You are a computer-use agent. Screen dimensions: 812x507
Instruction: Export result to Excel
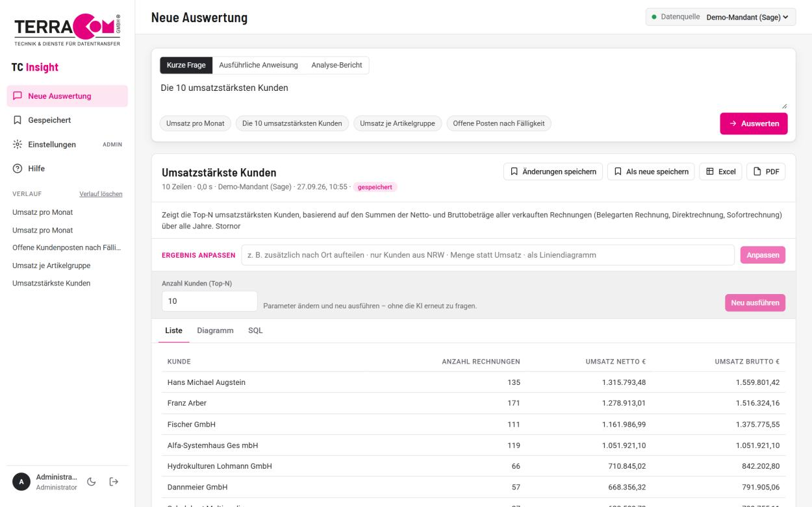pos(720,172)
